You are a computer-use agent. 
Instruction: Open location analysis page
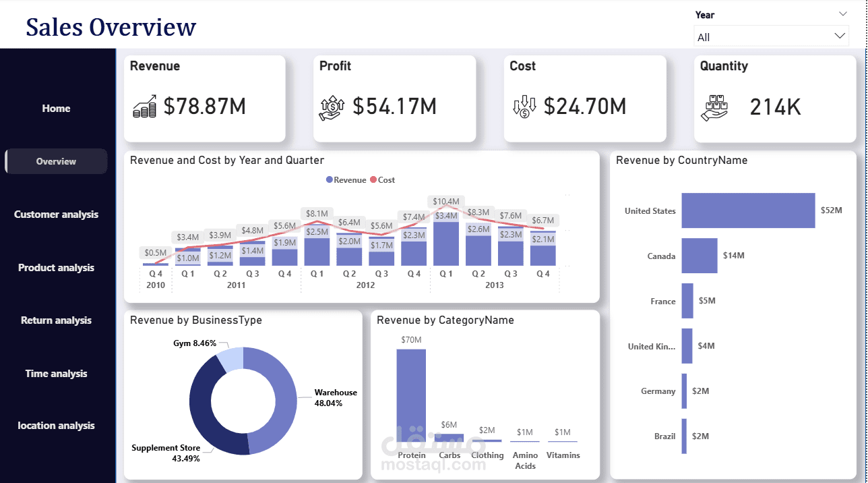(56, 426)
